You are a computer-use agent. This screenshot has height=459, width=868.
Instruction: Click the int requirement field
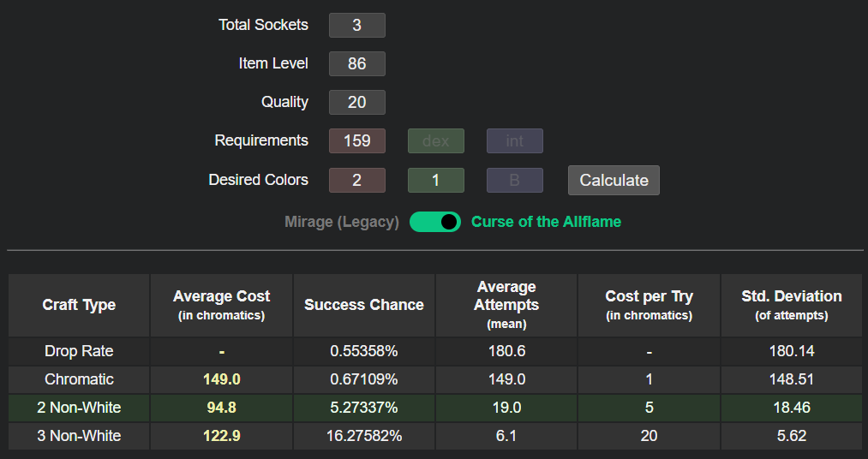(515, 141)
